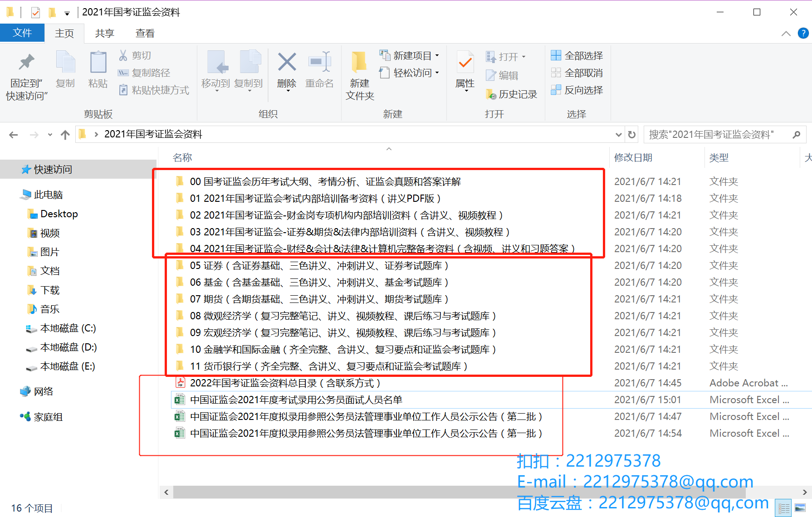Viewport: 812px width, 517px height.
Task: Select Quick access (快速访问) in sidebar
Action: click(78, 169)
